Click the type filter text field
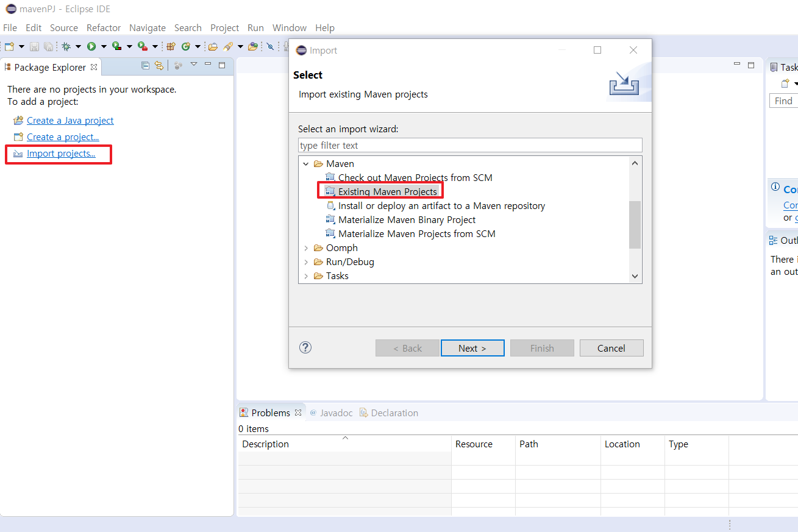Image resolution: width=798 pixels, height=532 pixels. tap(470, 145)
